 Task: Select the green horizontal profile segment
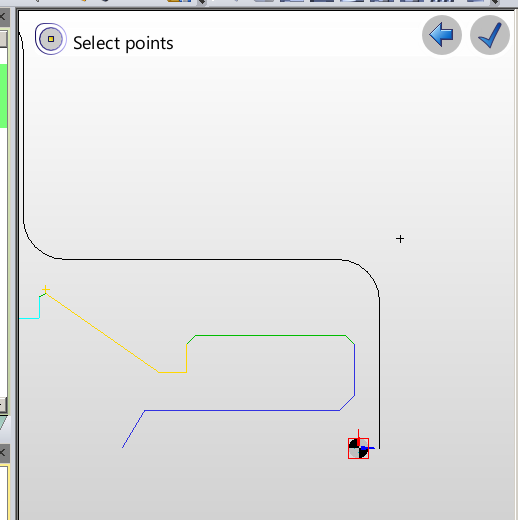coord(270,335)
